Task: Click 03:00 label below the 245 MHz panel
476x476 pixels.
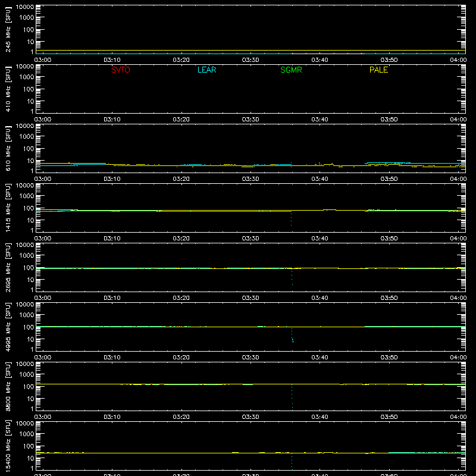Action: 43,60
